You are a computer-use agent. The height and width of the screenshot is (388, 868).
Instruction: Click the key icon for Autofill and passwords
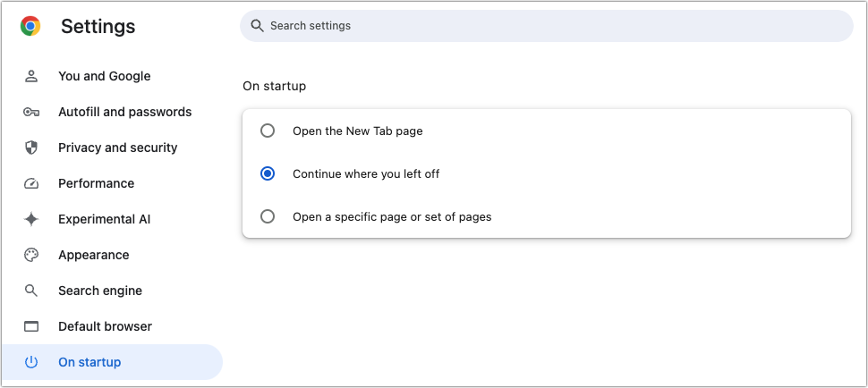coord(31,112)
